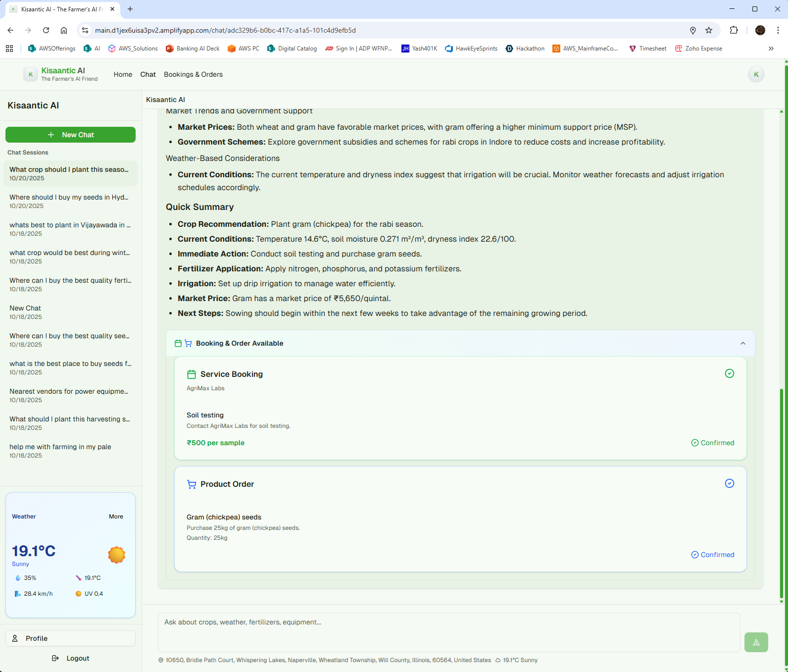Open Chrome three-dot menu

(778, 30)
